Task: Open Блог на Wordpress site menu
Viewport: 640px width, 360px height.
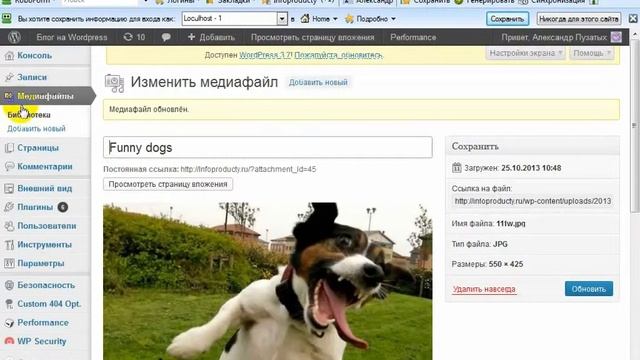Action: click(72, 37)
